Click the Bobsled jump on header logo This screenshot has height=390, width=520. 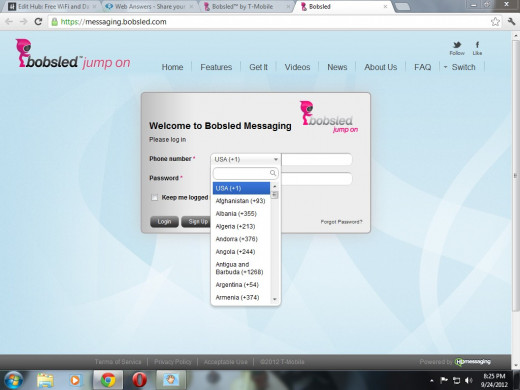tap(73, 54)
